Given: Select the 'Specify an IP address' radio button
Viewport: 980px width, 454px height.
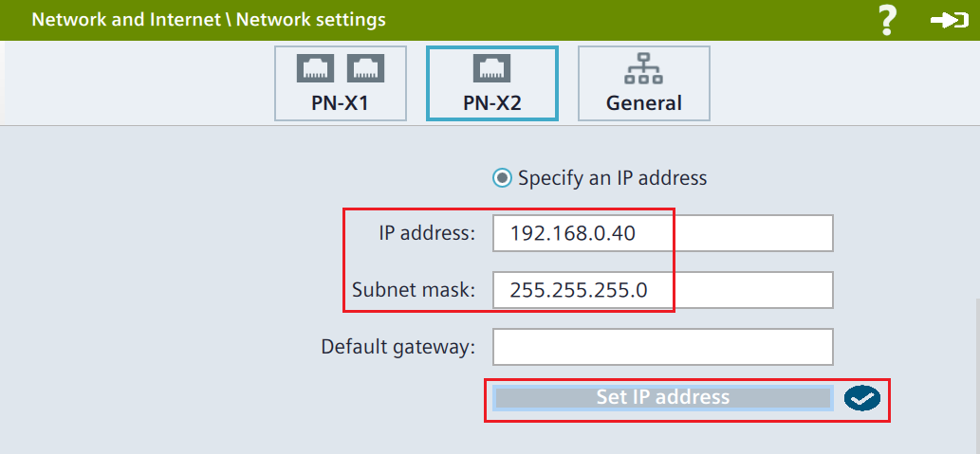Looking at the screenshot, I should tap(503, 177).
